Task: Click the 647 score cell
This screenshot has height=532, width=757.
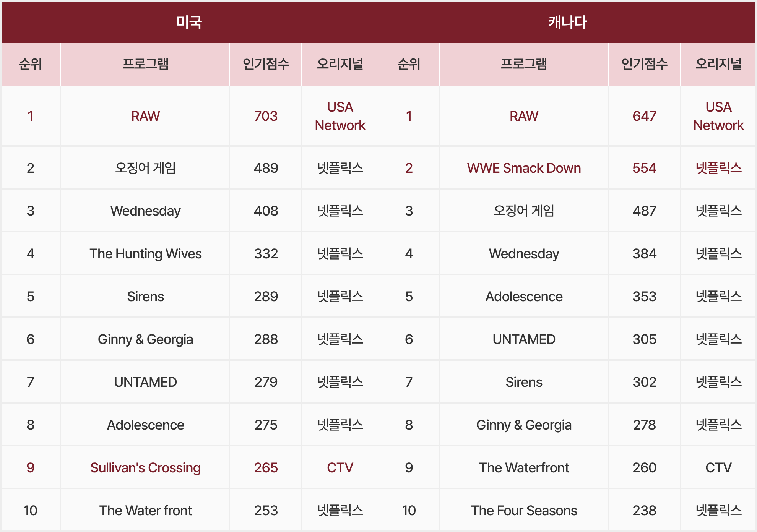Action: pyautogui.click(x=644, y=116)
